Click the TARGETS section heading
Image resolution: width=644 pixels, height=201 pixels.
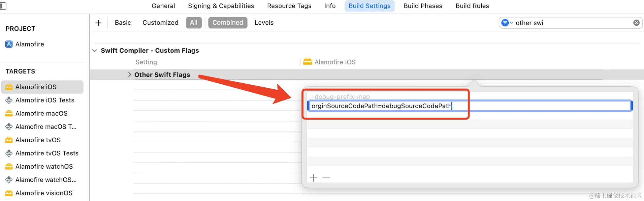[20, 72]
